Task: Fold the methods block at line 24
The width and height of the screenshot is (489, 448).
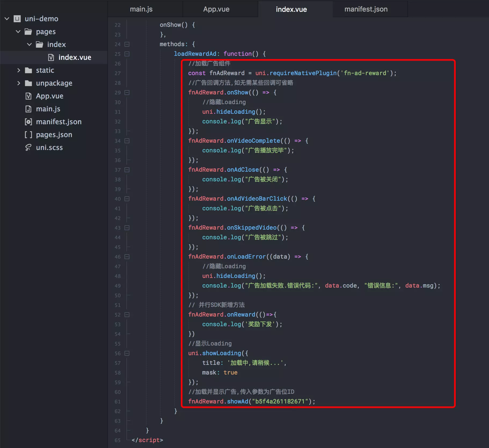Action: [x=127, y=44]
